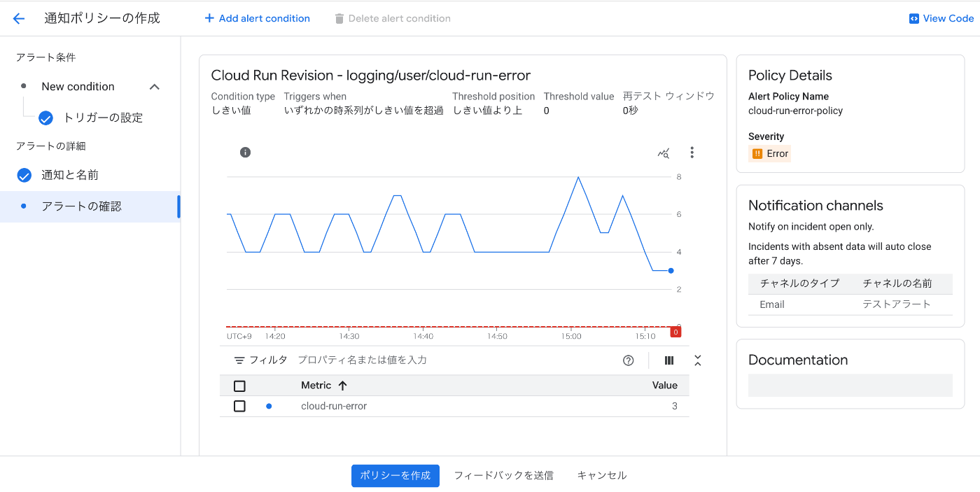Collapse the New condition chevron
This screenshot has height=492, width=980.
pyautogui.click(x=155, y=87)
